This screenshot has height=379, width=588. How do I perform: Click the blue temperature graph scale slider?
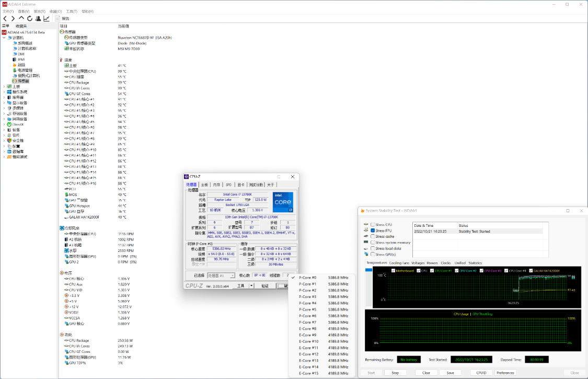[369, 270]
